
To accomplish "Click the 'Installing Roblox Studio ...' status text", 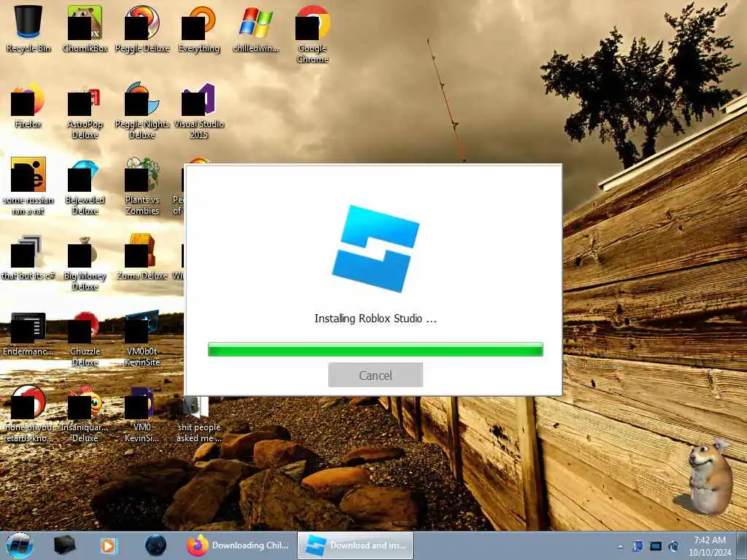I will [376, 319].
